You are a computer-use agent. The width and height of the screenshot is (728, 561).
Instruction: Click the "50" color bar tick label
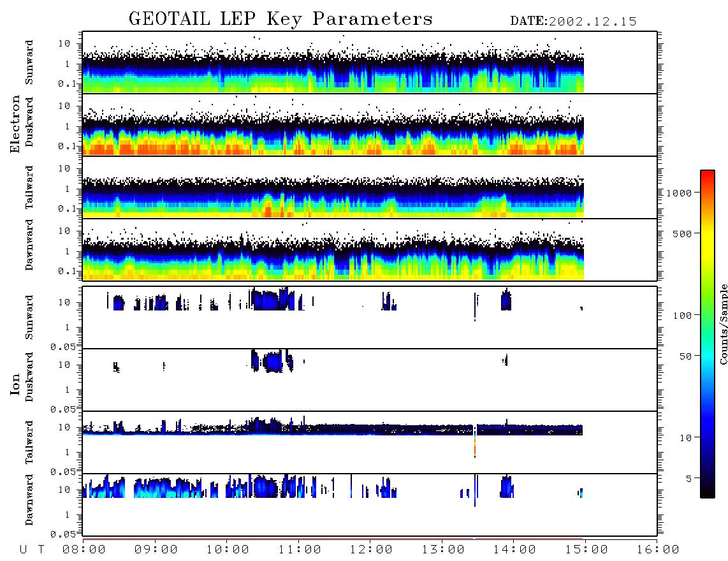685,356
